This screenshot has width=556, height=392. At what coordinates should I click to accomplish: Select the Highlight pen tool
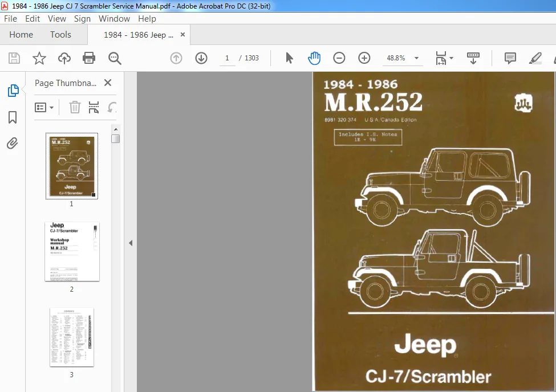coord(535,58)
